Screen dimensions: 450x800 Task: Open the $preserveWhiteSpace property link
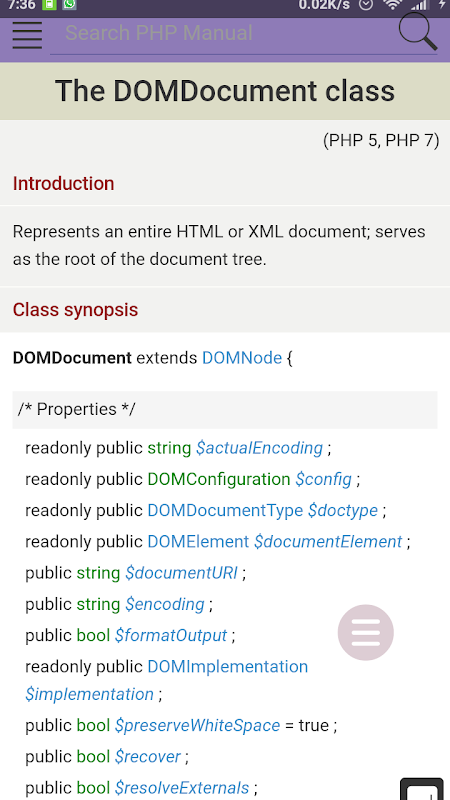click(x=197, y=725)
